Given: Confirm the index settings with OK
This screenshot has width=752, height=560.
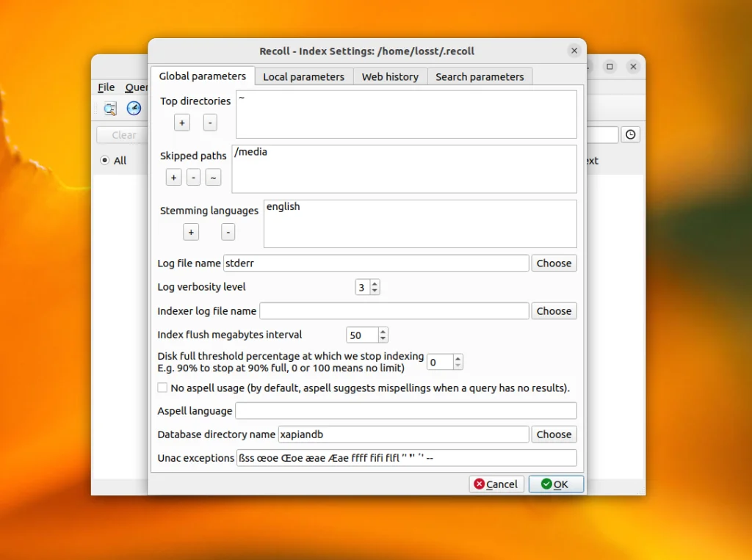Looking at the screenshot, I should point(555,484).
